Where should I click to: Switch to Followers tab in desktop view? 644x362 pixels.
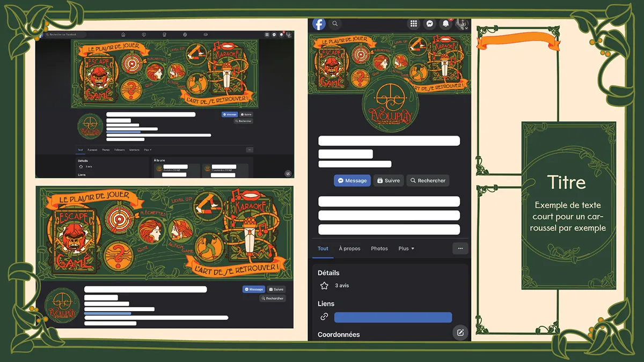[x=119, y=150]
